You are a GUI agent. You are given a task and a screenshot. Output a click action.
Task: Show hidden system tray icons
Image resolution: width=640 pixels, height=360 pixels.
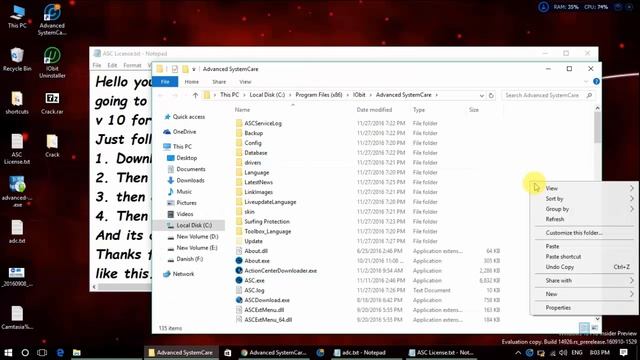518,352
